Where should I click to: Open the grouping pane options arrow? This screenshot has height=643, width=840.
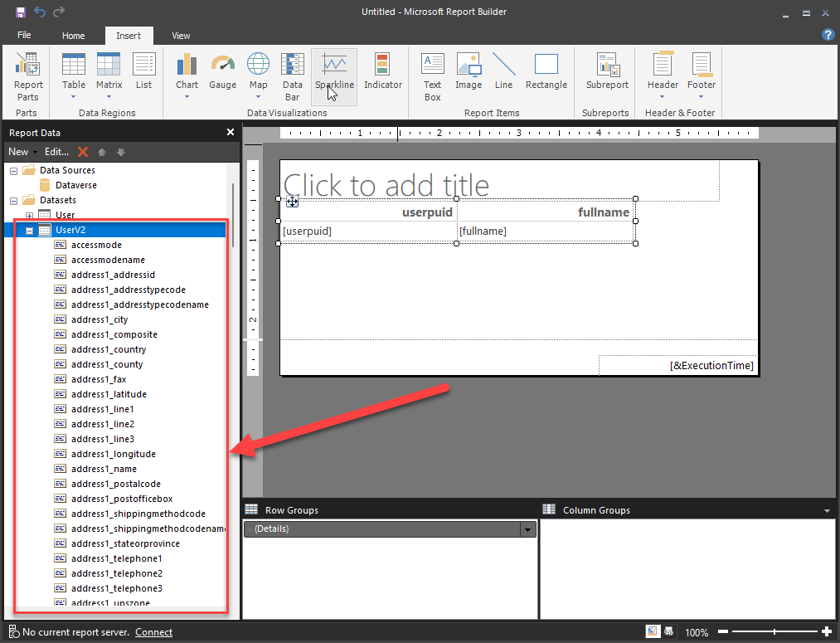pyautogui.click(x=827, y=511)
